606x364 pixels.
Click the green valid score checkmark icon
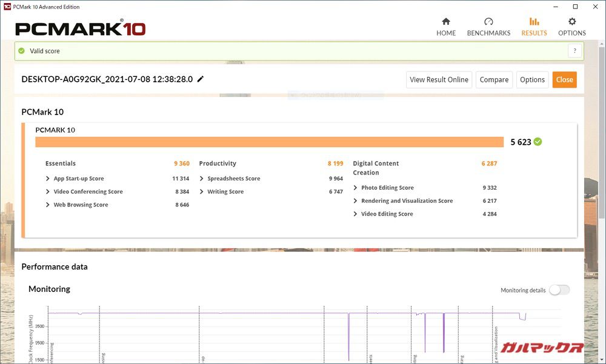pyautogui.click(x=22, y=51)
